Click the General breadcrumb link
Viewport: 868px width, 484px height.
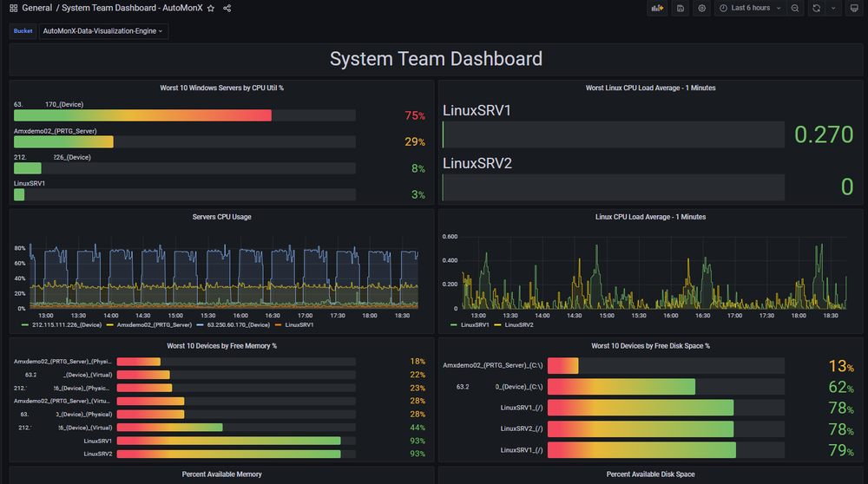click(x=36, y=9)
